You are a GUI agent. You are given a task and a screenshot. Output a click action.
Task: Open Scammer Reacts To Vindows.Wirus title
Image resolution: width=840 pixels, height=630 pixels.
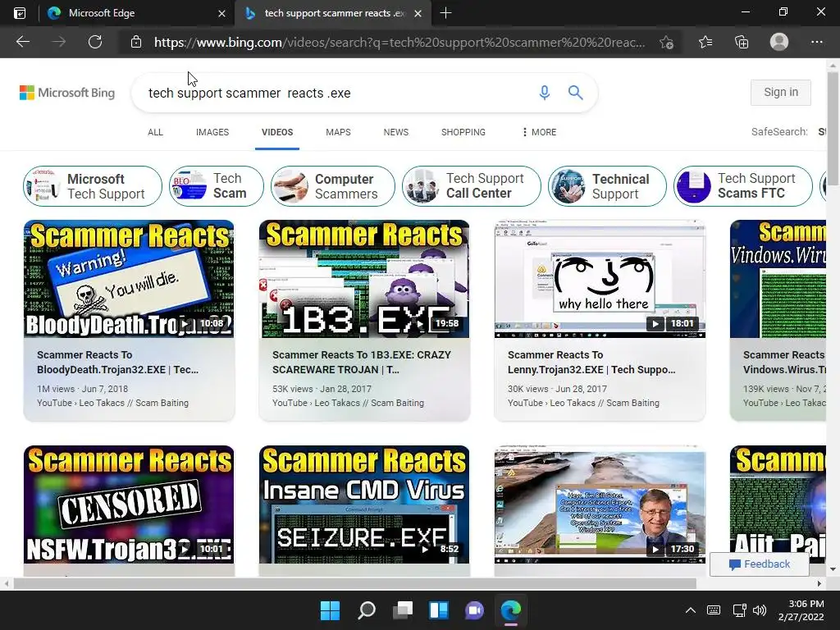point(784,362)
